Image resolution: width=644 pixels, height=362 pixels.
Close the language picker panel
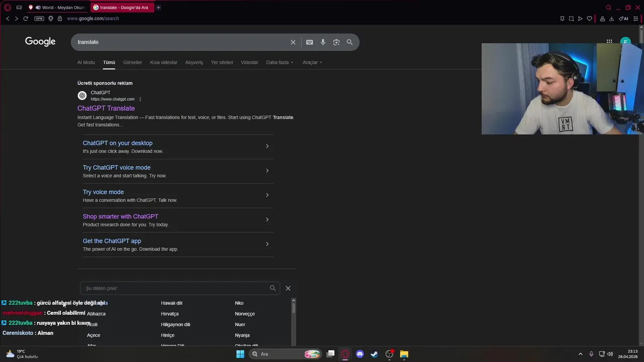pos(288,288)
